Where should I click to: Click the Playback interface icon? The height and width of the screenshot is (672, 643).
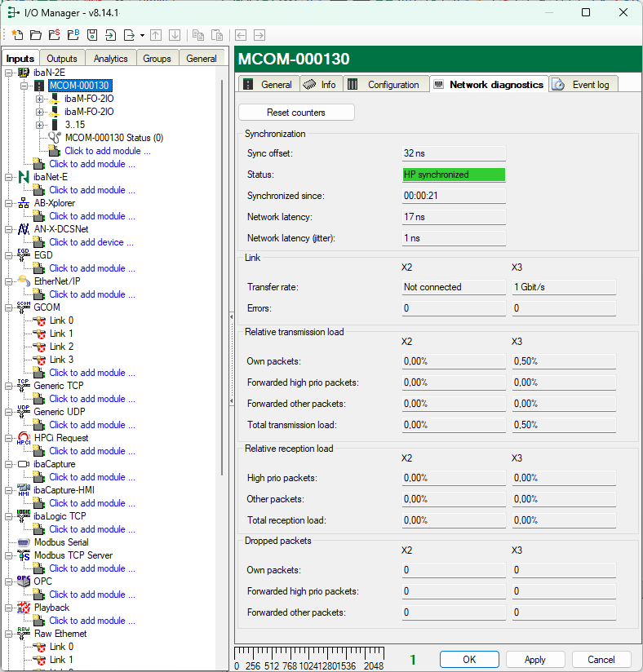click(23, 608)
